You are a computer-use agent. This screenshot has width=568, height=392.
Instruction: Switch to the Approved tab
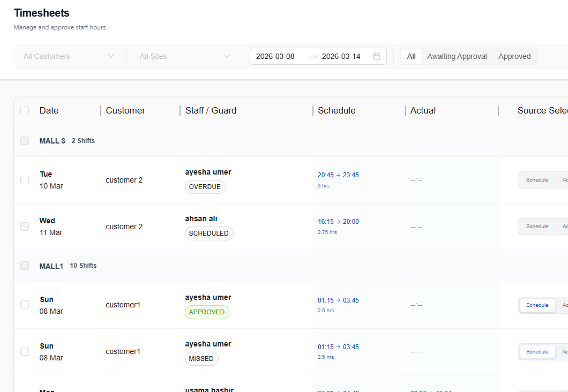pos(514,56)
